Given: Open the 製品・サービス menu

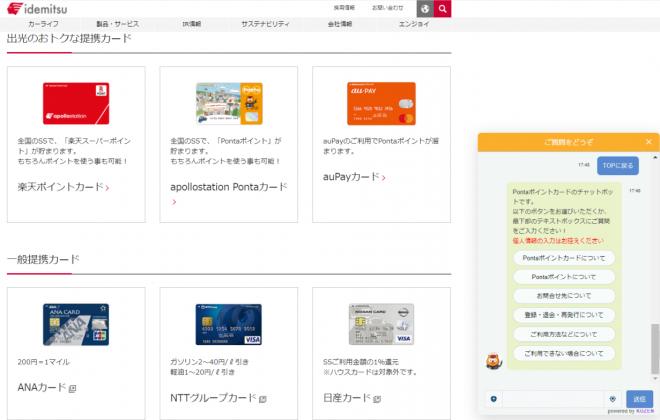Looking at the screenshot, I should pyautogui.click(x=117, y=24).
